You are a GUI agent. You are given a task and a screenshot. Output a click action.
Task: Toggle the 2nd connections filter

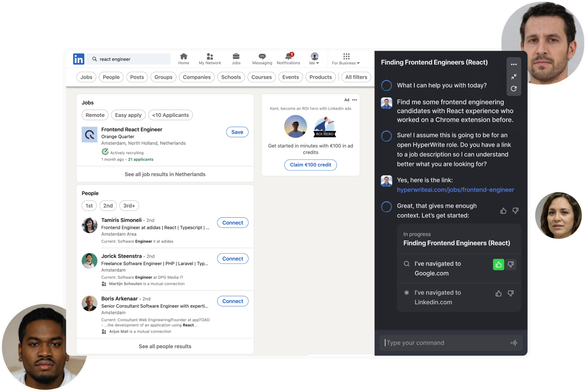[x=108, y=206]
